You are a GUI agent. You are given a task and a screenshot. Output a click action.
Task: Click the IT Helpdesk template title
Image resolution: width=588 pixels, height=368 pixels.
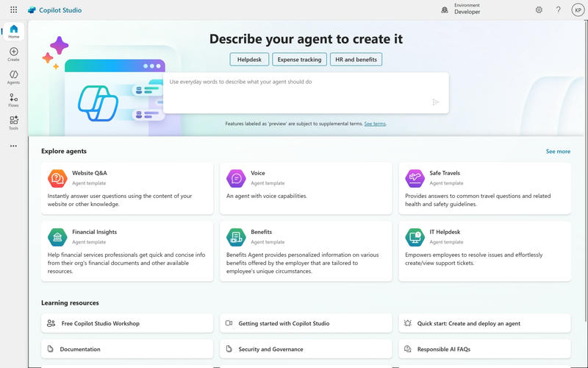pyautogui.click(x=445, y=232)
